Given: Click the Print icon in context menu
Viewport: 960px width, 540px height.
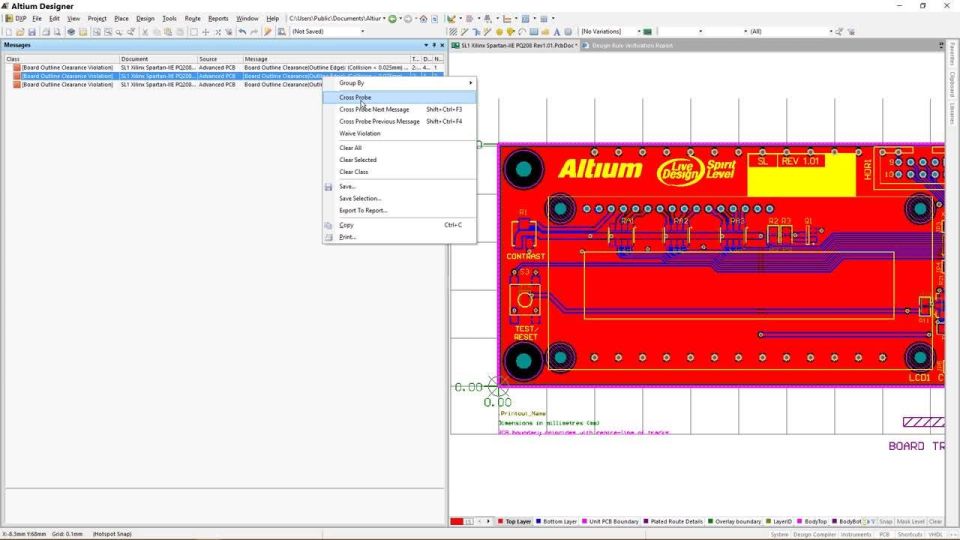Looking at the screenshot, I should 328,237.
